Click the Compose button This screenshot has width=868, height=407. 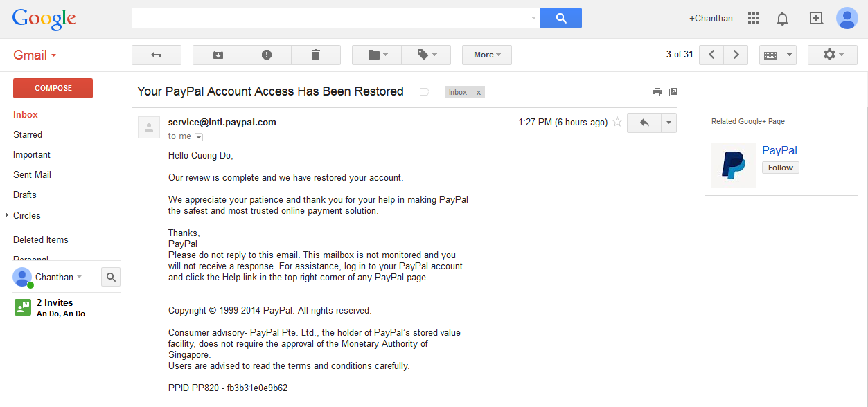(53, 88)
